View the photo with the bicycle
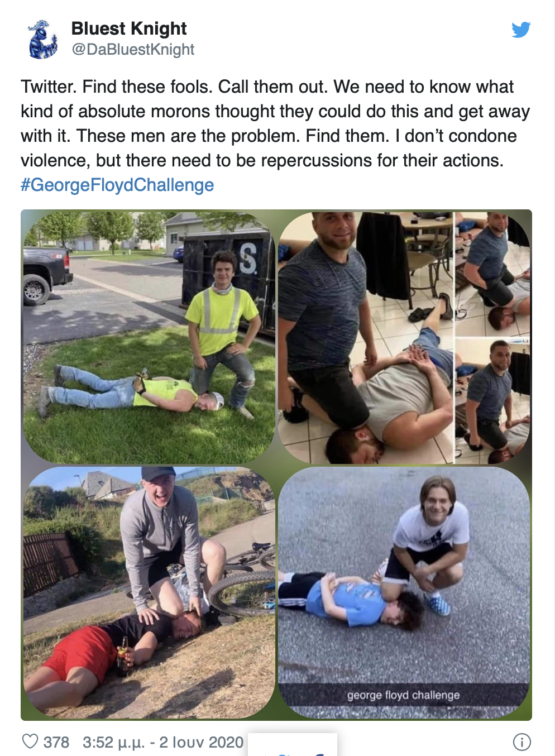This screenshot has height=756, width=555. (x=149, y=592)
